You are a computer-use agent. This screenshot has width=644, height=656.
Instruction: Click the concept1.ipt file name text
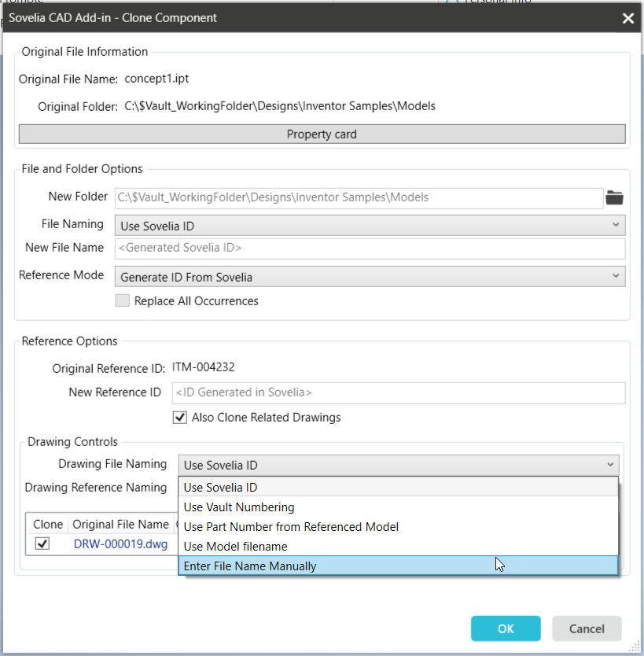156,79
